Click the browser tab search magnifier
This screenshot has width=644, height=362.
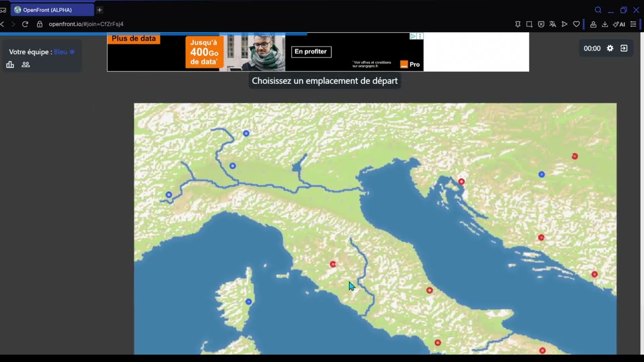[598, 10]
